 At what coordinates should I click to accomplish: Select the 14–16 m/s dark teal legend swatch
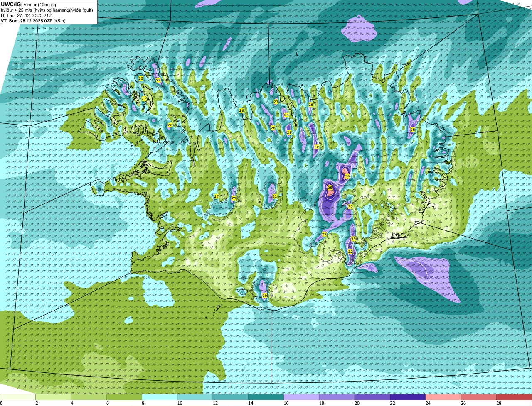[266, 397]
